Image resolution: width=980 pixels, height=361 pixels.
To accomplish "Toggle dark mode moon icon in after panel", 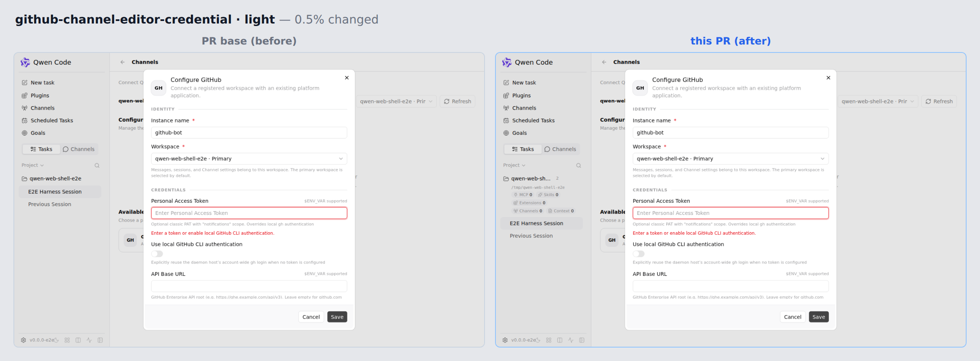I will pos(538,340).
